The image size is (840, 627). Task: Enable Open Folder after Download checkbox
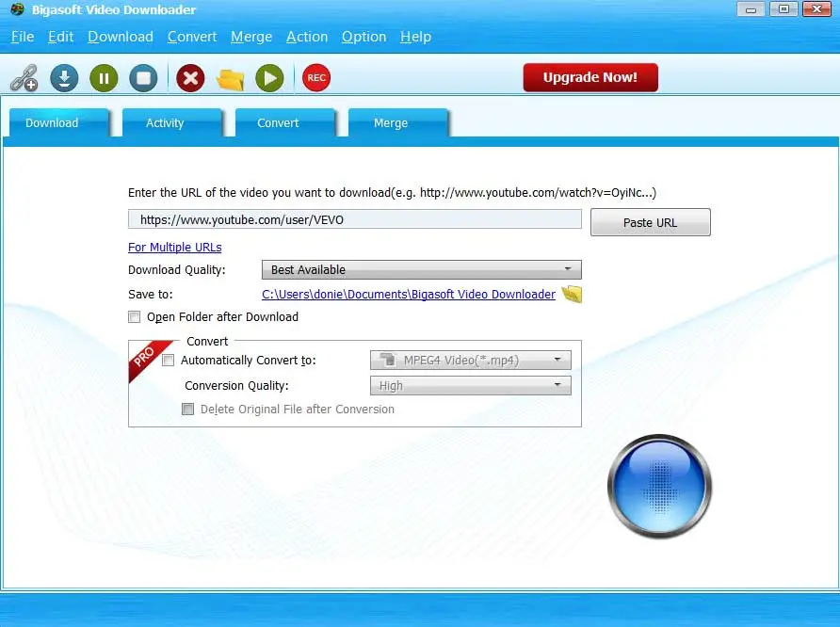(x=134, y=317)
